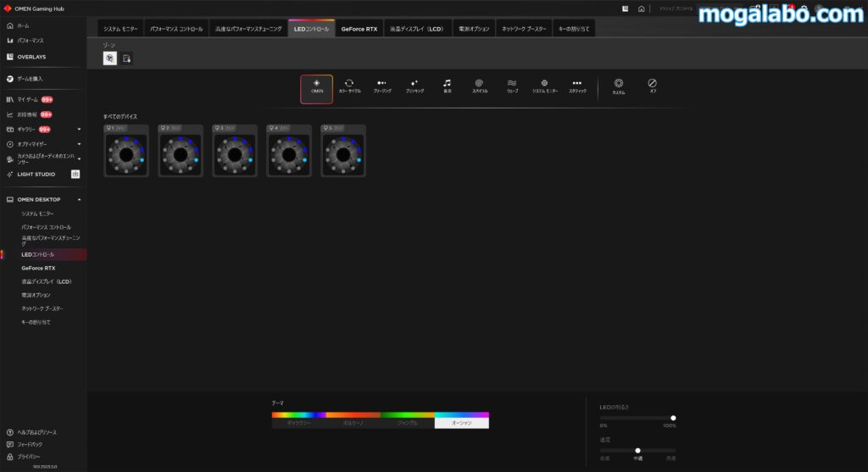Select the Wave (ウェーブ) lighting effect
The image size is (868, 472).
(512, 86)
